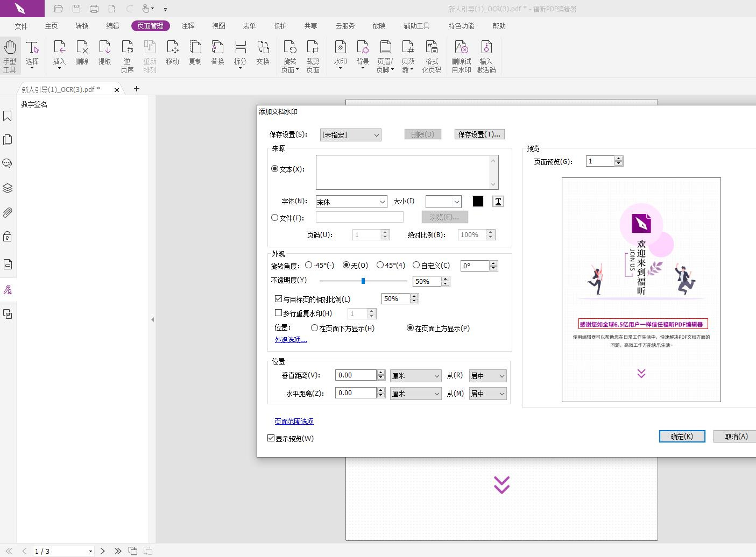The width and height of the screenshot is (756, 557).
Task: Click the 水印 watermark ribbon icon
Action: tap(340, 55)
